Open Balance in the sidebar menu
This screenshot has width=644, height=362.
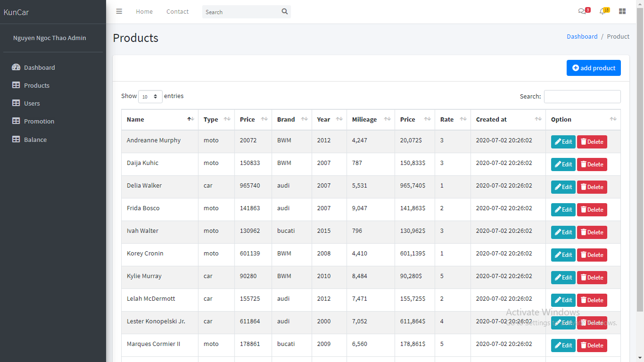[35, 140]
